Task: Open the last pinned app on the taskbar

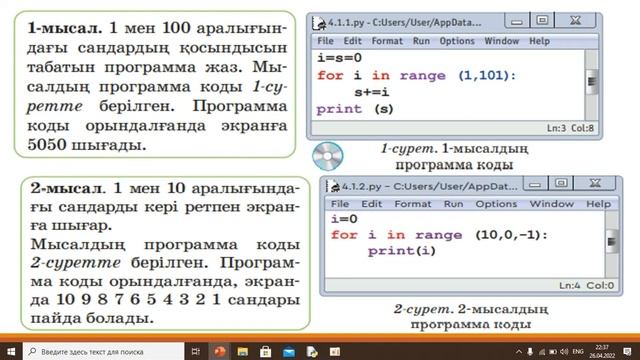Action: (335, 351)
